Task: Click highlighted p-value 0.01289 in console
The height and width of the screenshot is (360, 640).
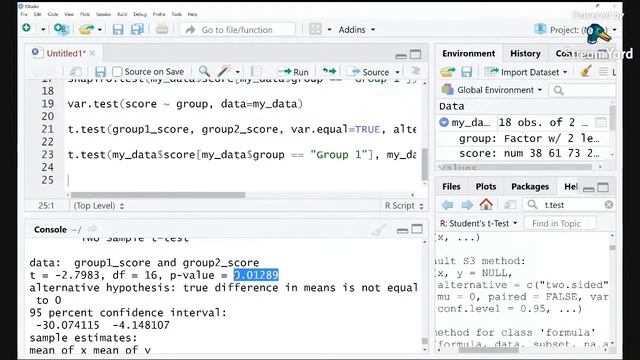Action: 256,275
